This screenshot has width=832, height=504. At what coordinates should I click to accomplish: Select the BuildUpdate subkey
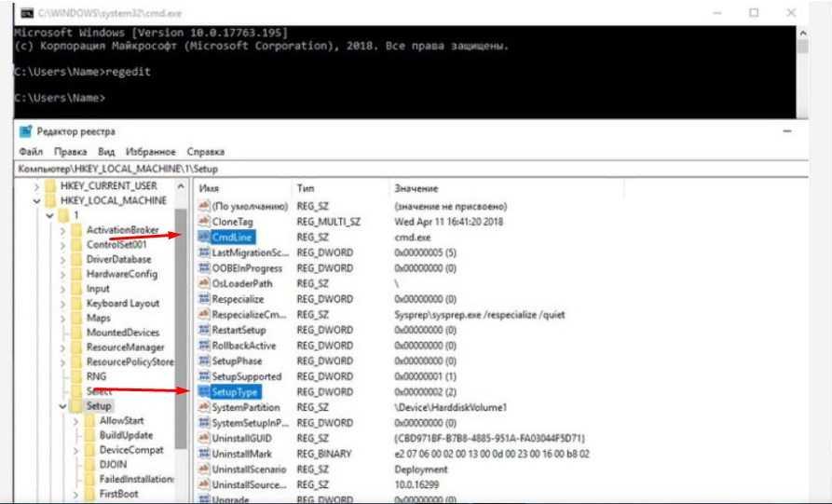pyautogui.click(x=126, y=435)
